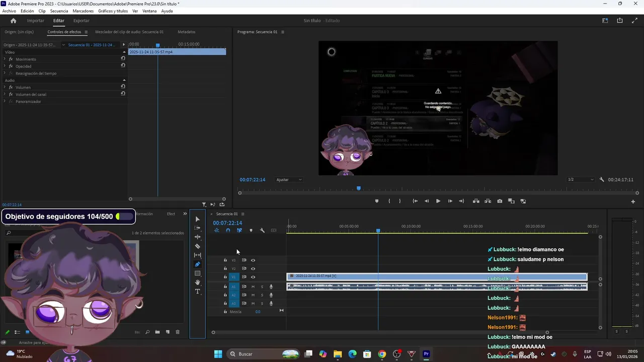Select the Slip tool
Viewport: 644px width, 362px height.
[x=197, y=255]
